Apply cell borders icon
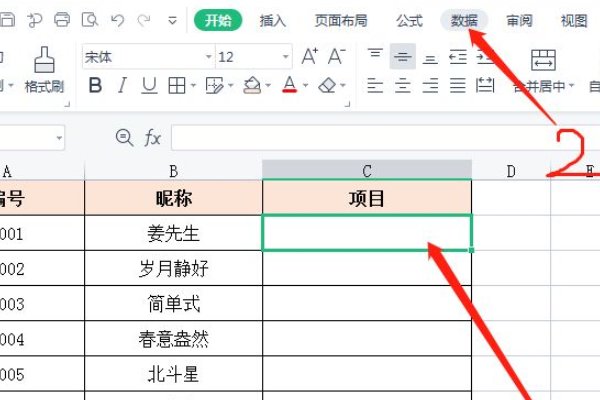Screen dimensions: 600x400 [x=177, y=85]
